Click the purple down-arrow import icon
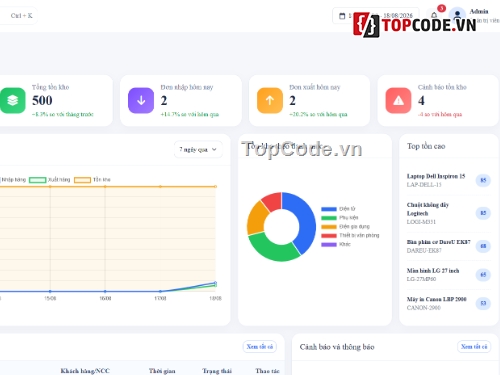Viewport: 500px width, 375px height. coord(141,100)
